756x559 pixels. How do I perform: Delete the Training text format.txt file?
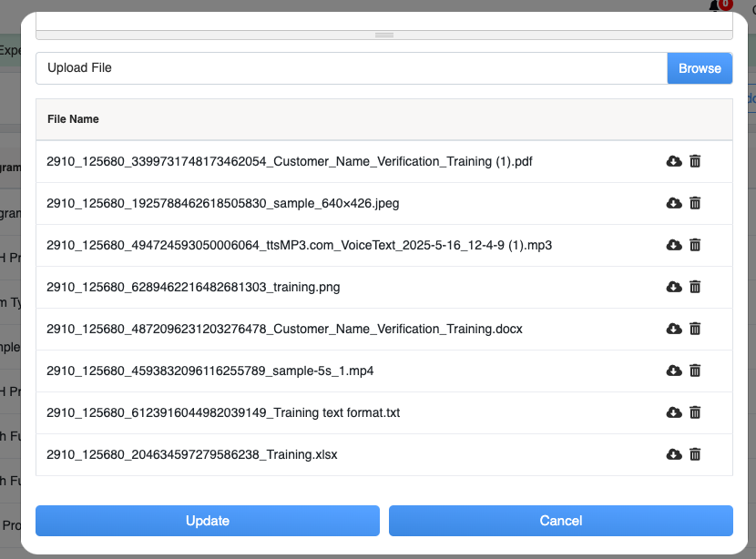click(695, 412)
